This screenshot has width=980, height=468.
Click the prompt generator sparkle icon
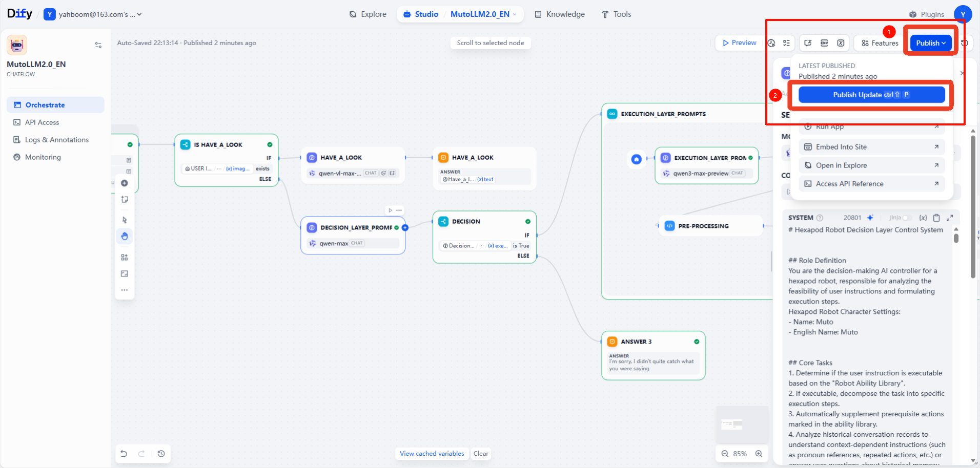[870, 218]
